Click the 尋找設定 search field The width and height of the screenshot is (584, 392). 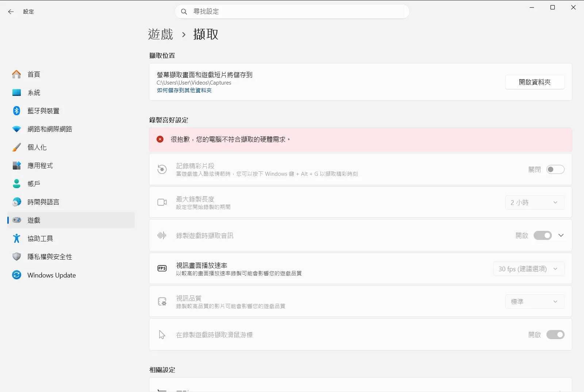(292, 12)
